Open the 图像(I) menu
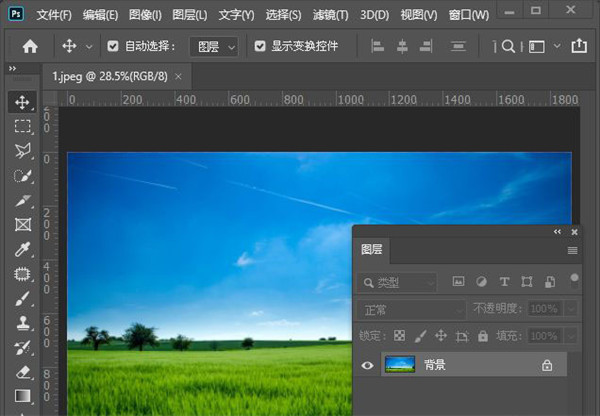Image resolution: width=600 pixels, height=416 pixels. pyautogui.click(x=146, y=15)
